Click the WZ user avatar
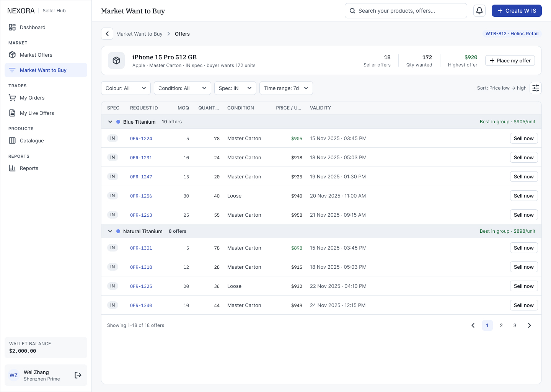This screenshot has width=551, height=392. [x=14, y=375]
